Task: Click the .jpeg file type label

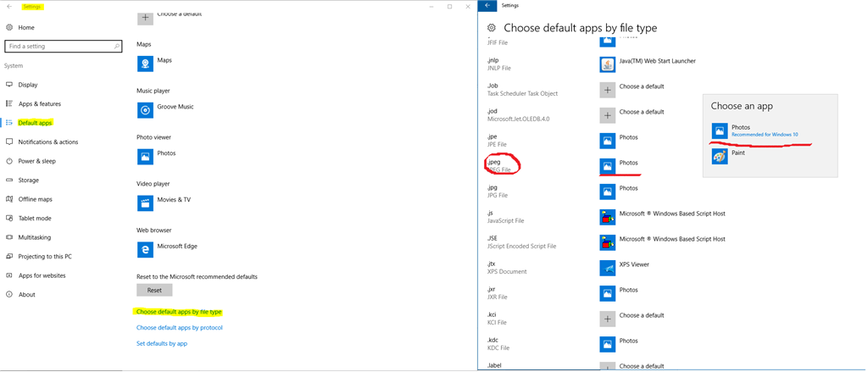Action: [493, 162]
